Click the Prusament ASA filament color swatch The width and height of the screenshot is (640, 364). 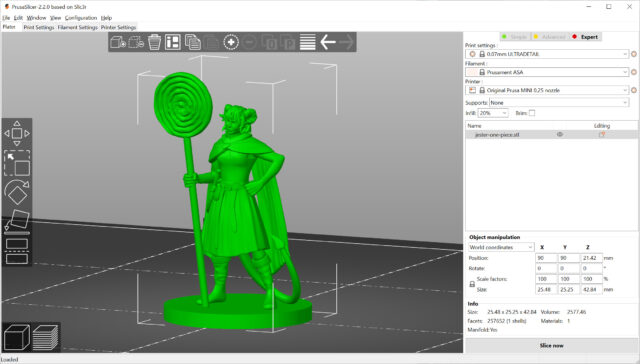pyautogui.click(x=472, y=72)
